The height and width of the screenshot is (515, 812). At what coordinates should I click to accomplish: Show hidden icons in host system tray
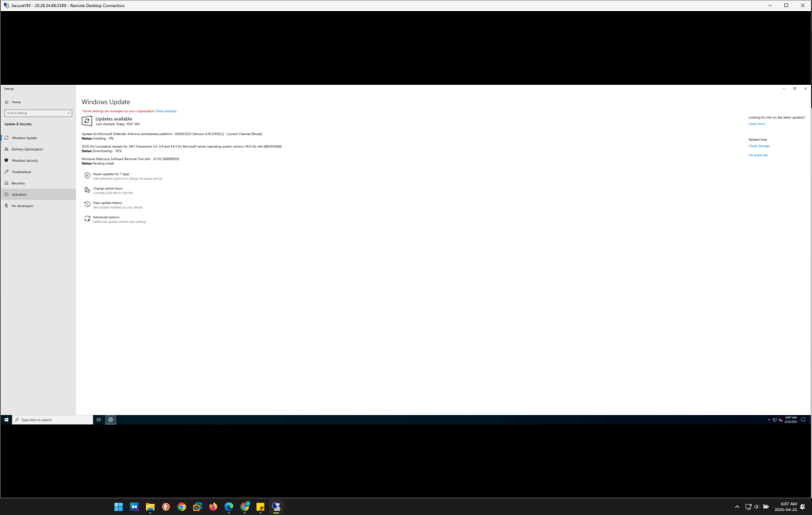coord(737,507)
